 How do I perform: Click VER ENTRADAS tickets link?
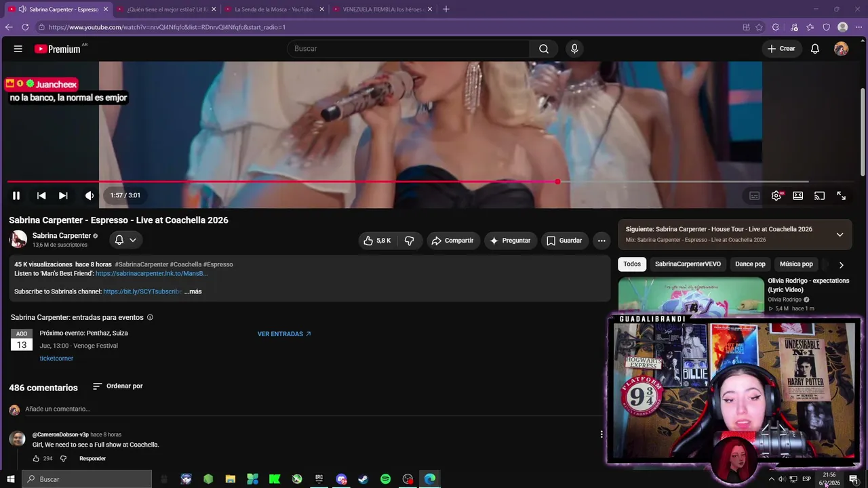284,334
